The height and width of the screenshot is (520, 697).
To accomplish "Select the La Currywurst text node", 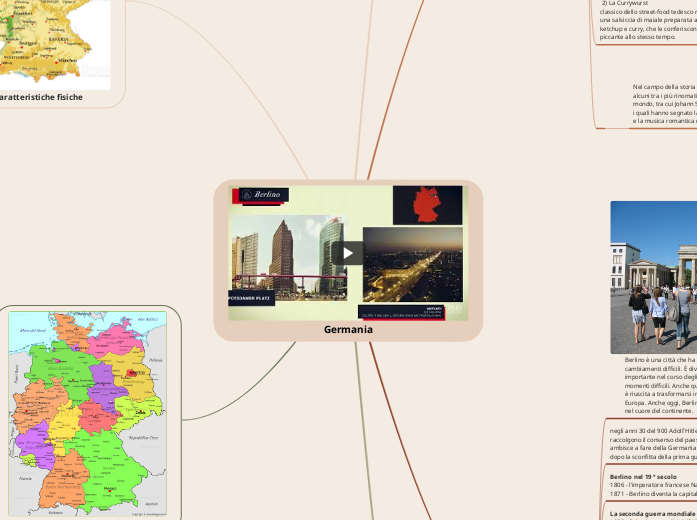I will coord(648,20).
